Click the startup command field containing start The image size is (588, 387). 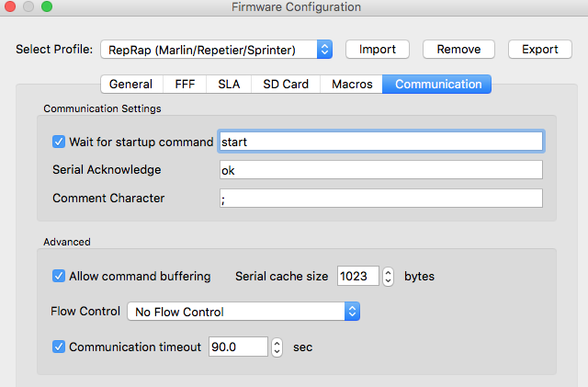tap(381, 142)
